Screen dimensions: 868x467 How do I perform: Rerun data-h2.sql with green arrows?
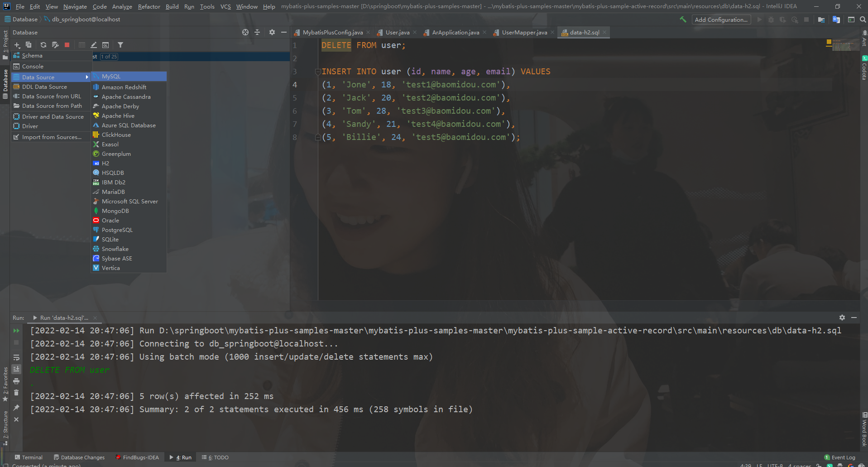click(16, 331)
